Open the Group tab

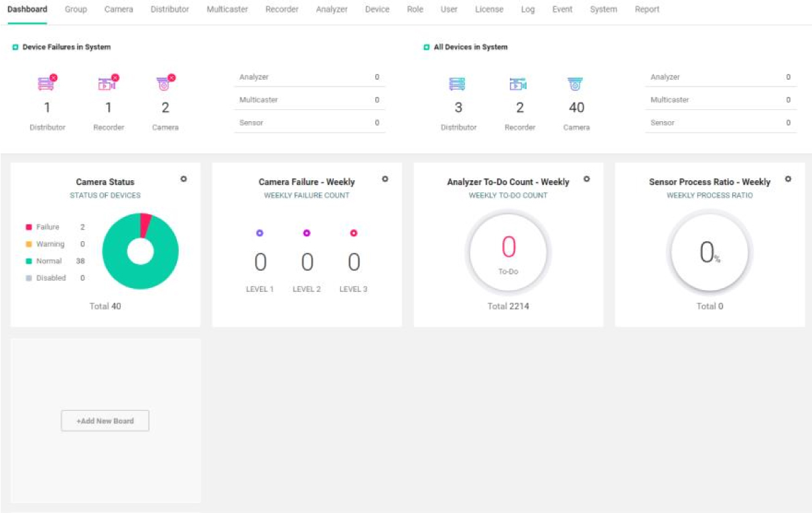(x=76, y=9)
